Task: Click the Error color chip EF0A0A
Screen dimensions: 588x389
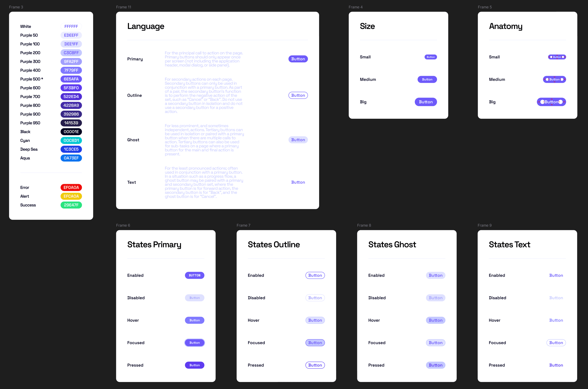Action: (71, 187)
